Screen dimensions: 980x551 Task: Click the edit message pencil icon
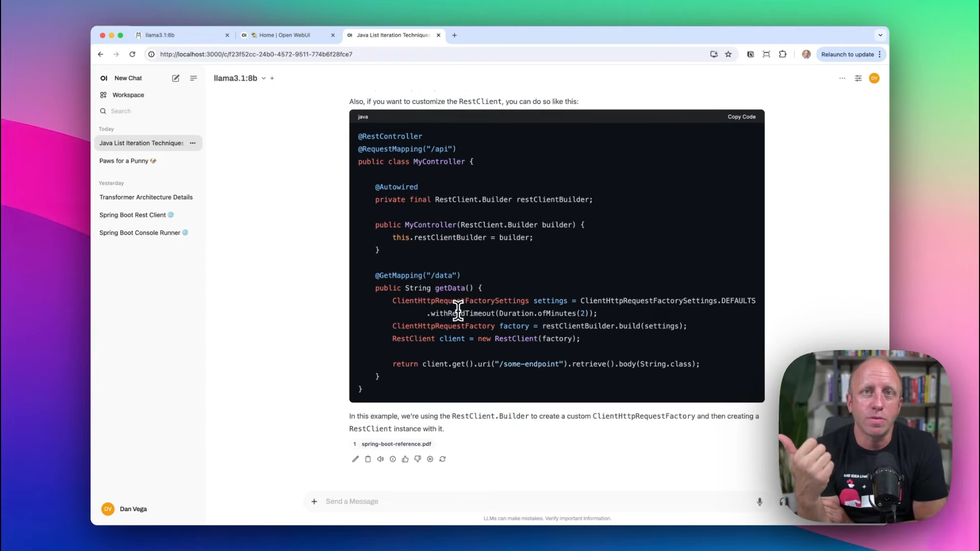pyautogui.click(x=355, y=459)
